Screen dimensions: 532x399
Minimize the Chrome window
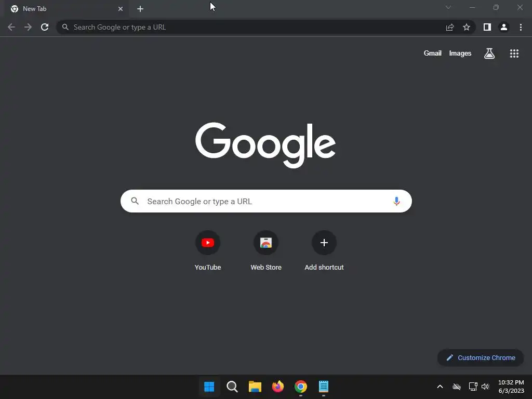coord(472,7)
